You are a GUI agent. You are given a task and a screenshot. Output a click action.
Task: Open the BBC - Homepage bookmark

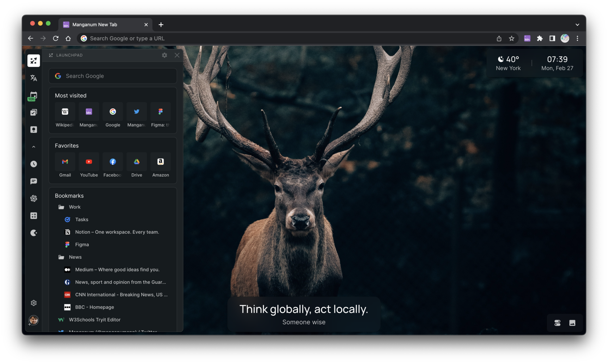tap(94, 307)
